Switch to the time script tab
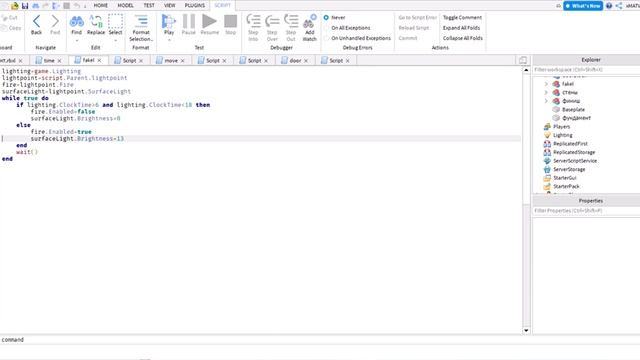 tap(49, 60)
